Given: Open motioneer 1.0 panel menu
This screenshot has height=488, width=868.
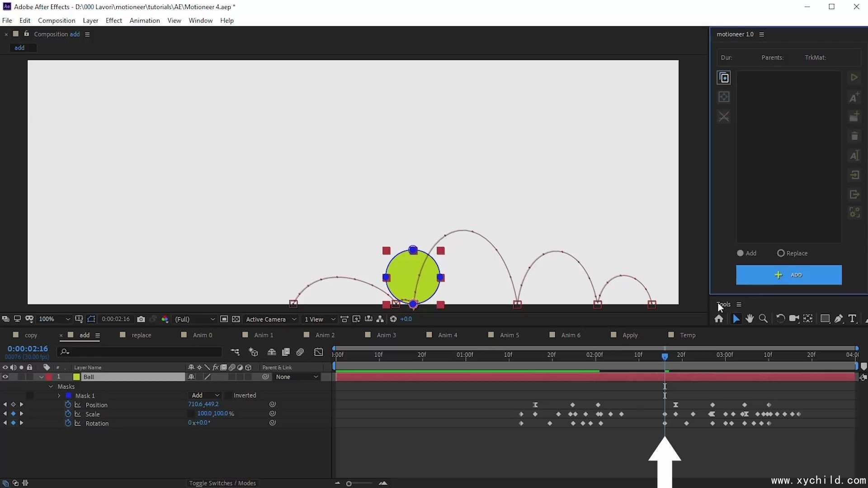Looking at the screenshot, I should click(x=761, y=34).
